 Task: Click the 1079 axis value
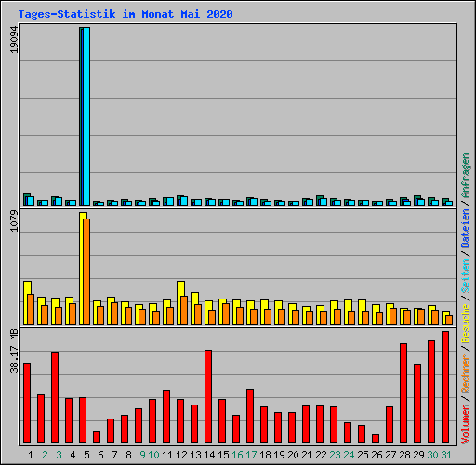click(x=14, y=221)
